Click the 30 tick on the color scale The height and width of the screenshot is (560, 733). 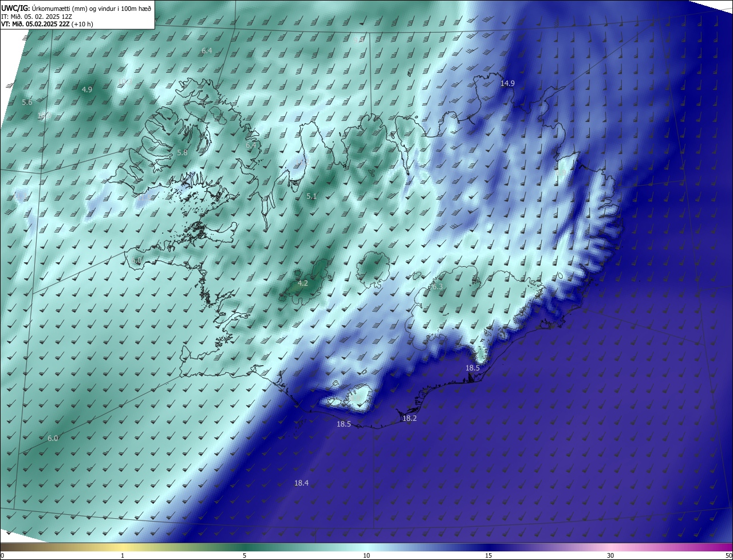(x=610, y=556)
